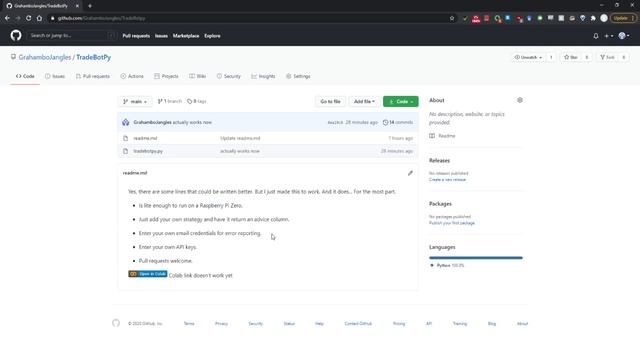Screen dimensions: 640x360
Task: Switch to the Settings tab
Action: pos(298,76)
